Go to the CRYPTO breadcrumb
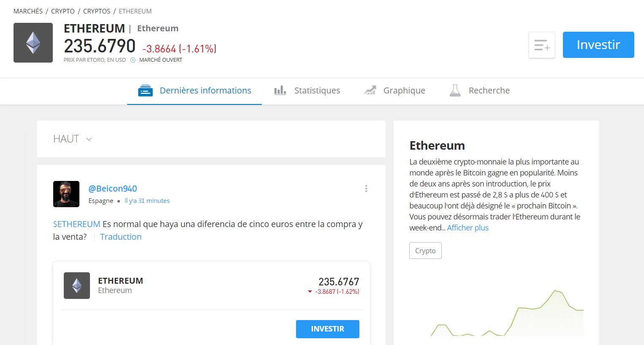 [63, 11]
